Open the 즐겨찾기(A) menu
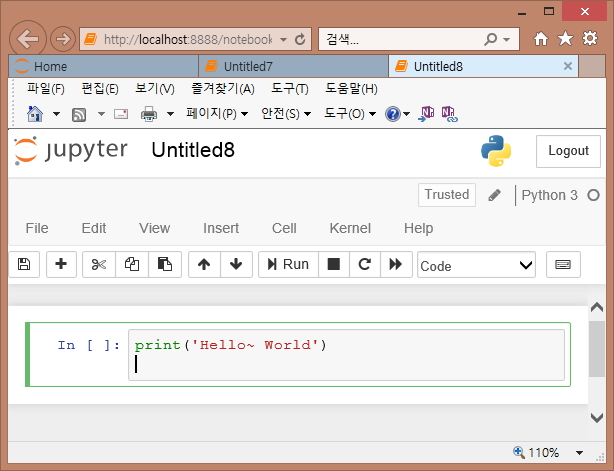Screen dimensions: 614x471 [x=222, y=89]
